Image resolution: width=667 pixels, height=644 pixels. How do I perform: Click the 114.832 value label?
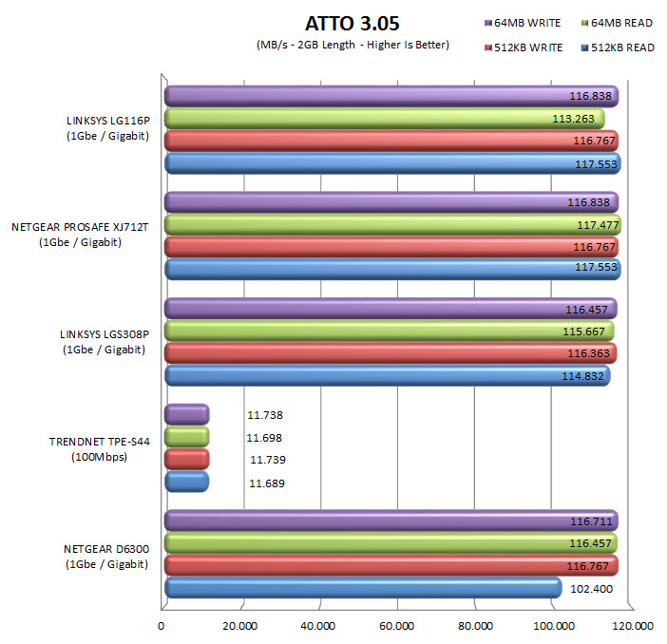pyautogui.click(x=582, y=376)
